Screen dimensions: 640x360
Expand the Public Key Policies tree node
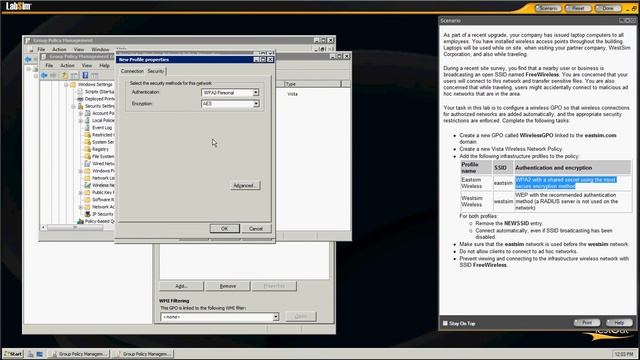(81, 193)
